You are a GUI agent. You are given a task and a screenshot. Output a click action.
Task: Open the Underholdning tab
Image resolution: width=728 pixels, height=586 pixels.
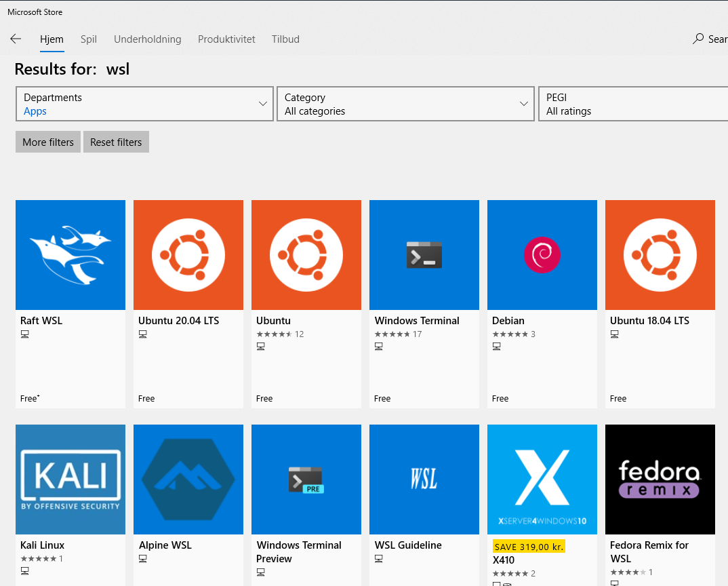[148, 39]
